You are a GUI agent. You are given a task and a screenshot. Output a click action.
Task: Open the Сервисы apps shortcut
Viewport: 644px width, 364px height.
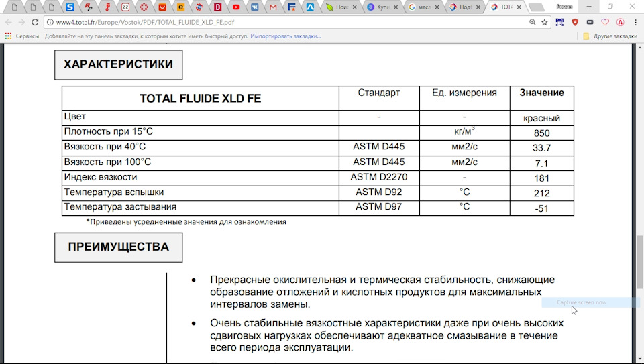pos(21,36)
